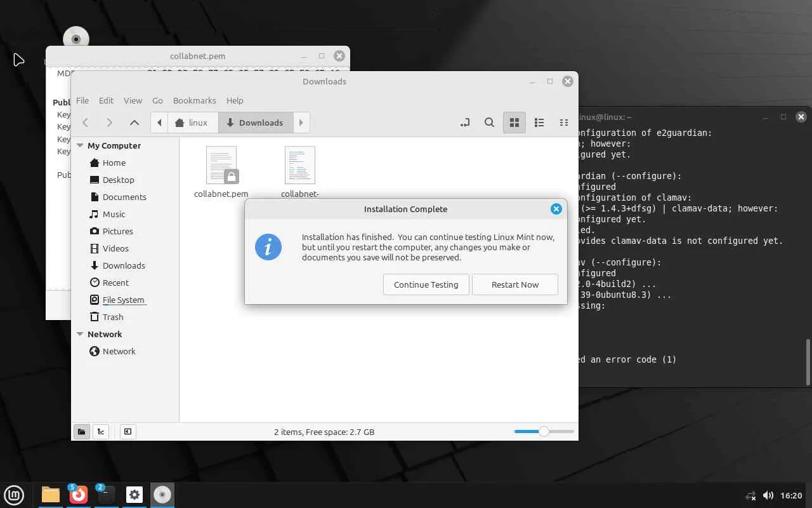This screenshot has height=508, width=812.
Task: Go back using the Downloads toolbar back arrow
Action: [x=86, y=123]
